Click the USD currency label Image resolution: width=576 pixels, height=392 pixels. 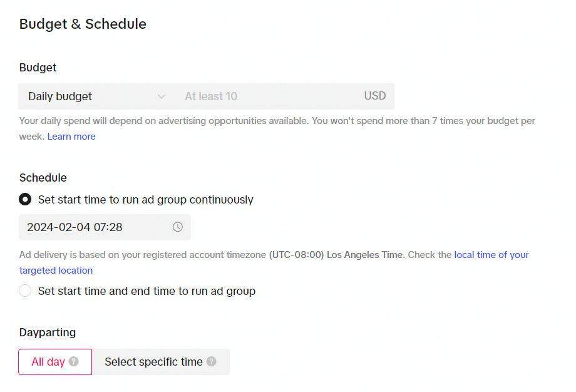point(374,96)
